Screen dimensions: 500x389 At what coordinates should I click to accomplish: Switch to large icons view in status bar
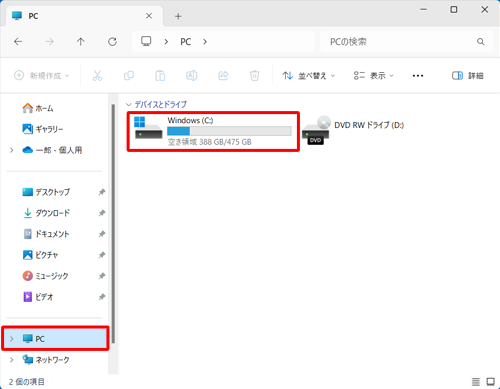490,381
